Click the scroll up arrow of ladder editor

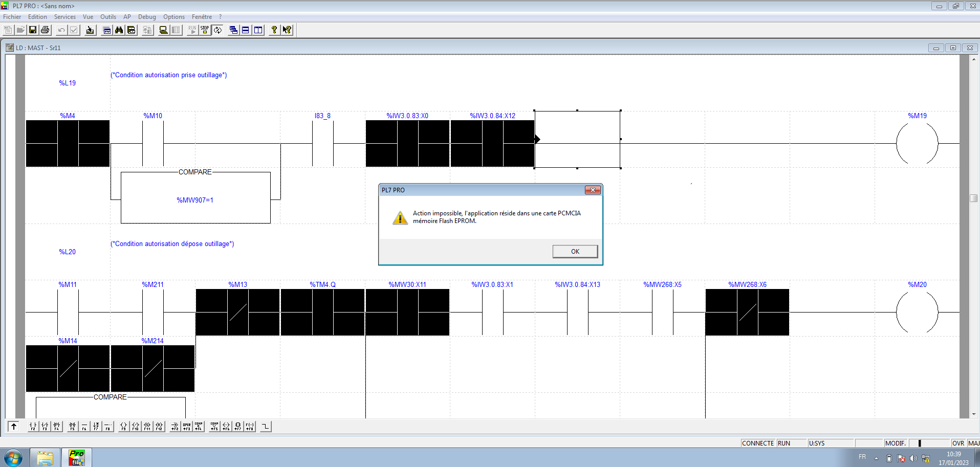click(x=973, y=59)
